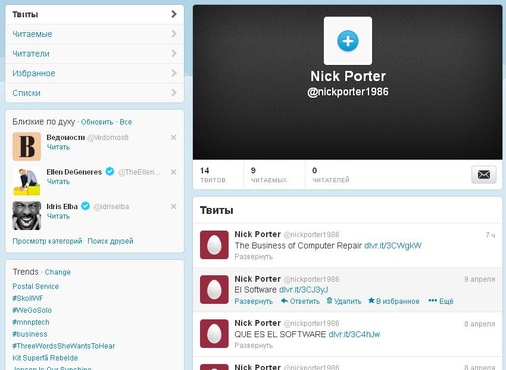This screenshot has height=370, width=506.
Task: Refresh suggestions with Обновить link
Action: click(x=97, y=122)
